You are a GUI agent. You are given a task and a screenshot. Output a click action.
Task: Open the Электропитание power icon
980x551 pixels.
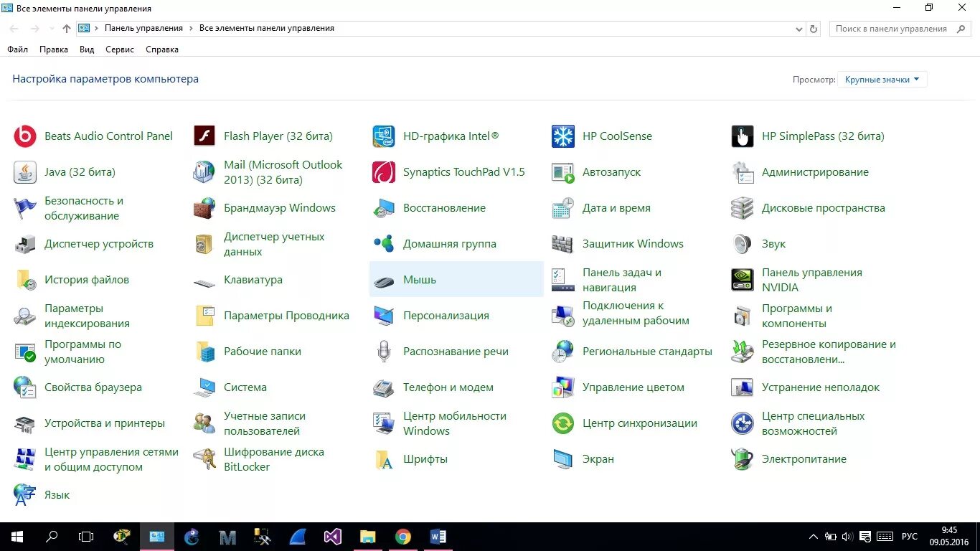743,459
